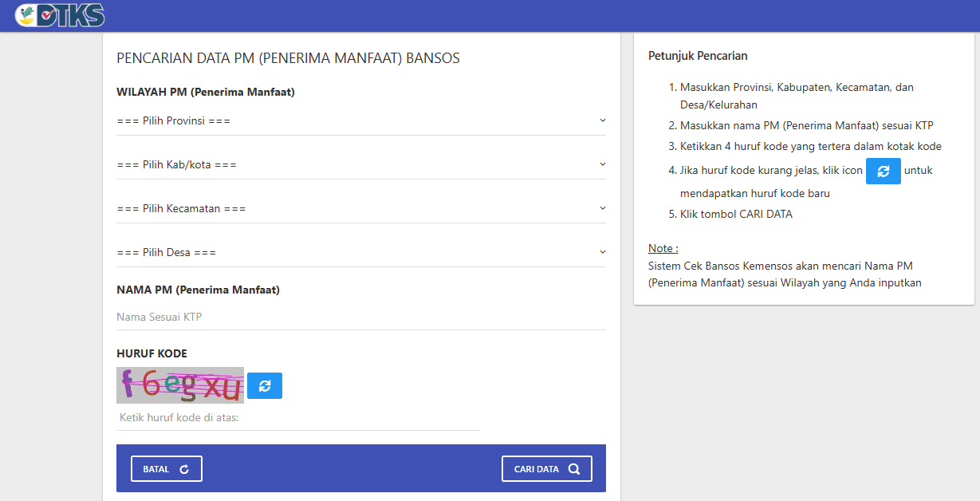Click the underlined Note heading

point(663,248)
